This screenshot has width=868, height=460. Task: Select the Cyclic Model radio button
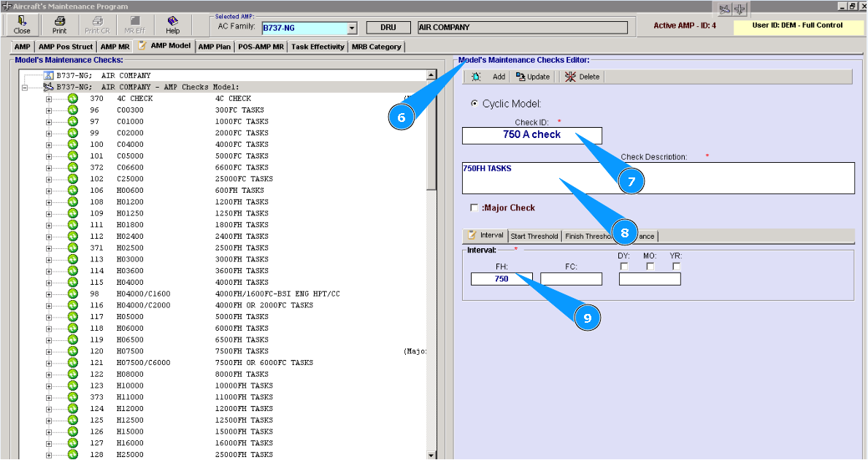pyautogui.click(x=475, y=104)
